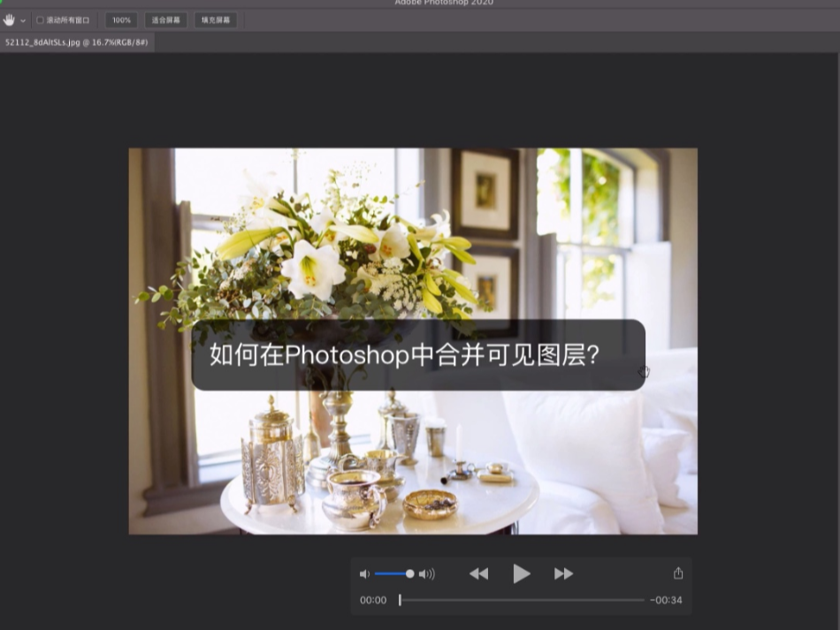Toggle playback by clicking the play triangle
The height and width of the screenshot is (630, 840).
pyautogui.click(x=521, y=573)
